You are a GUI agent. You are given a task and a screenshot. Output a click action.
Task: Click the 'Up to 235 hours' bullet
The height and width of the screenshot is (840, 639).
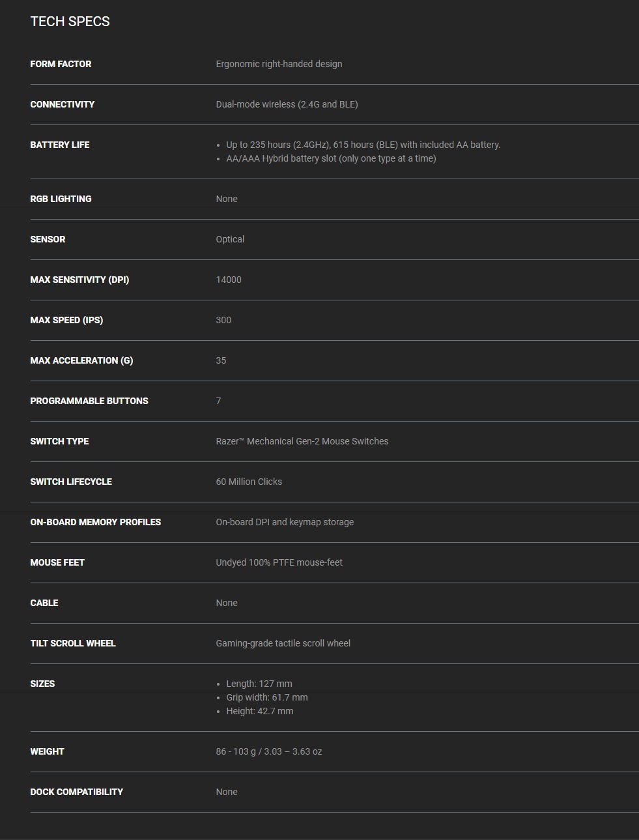tap(363, 145)
